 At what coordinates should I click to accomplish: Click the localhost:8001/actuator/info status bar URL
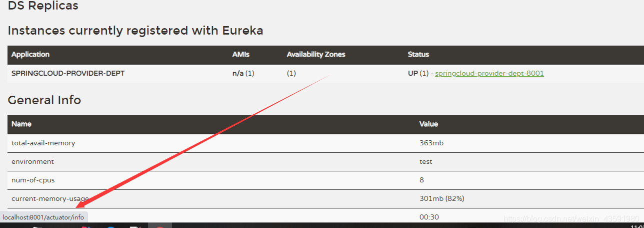click(x=43, y=217)
